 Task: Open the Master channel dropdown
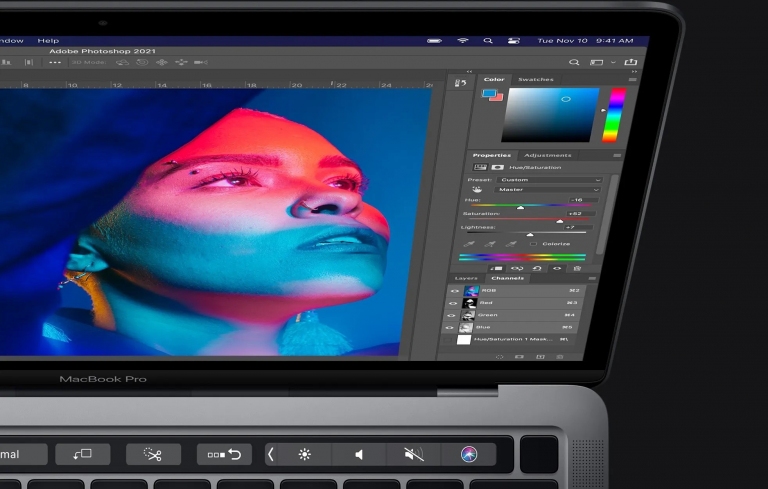pos(548,190)
